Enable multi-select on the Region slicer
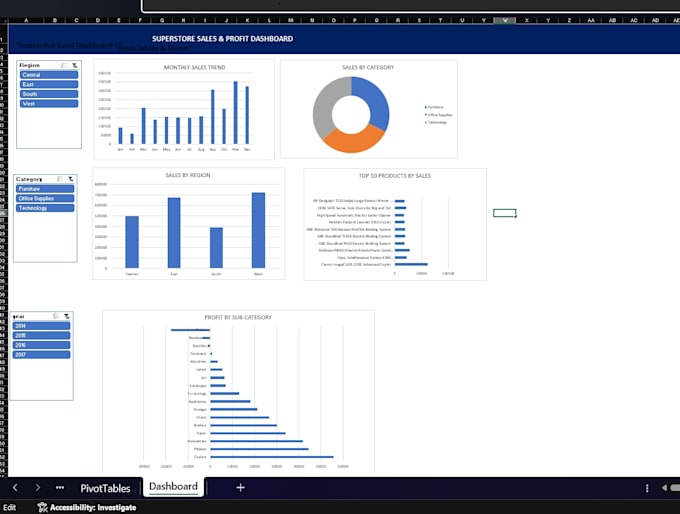Image resolution: width=680 pixels, height=514 pixels. pos(64,65)
